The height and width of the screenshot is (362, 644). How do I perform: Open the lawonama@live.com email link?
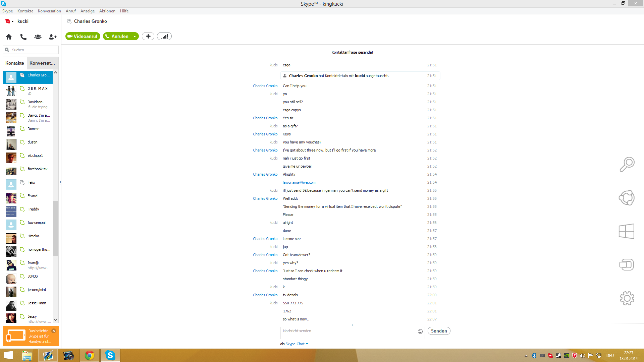[299, 182]
